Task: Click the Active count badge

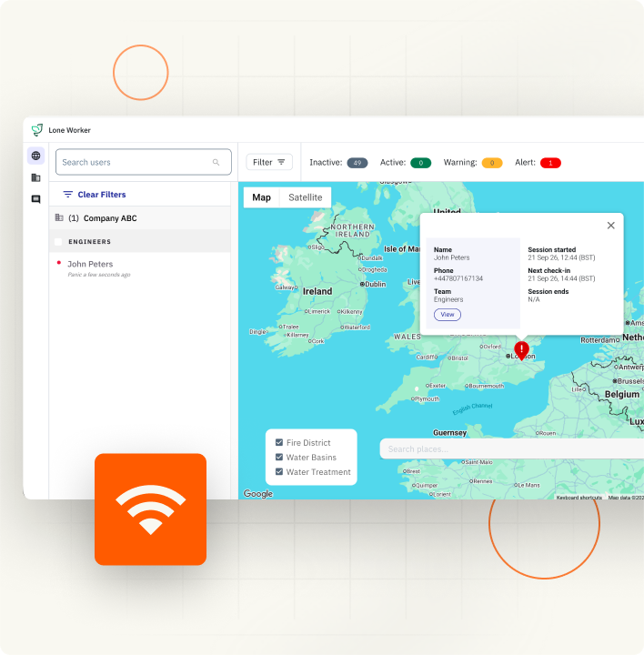Action: (x=420, y=163)
